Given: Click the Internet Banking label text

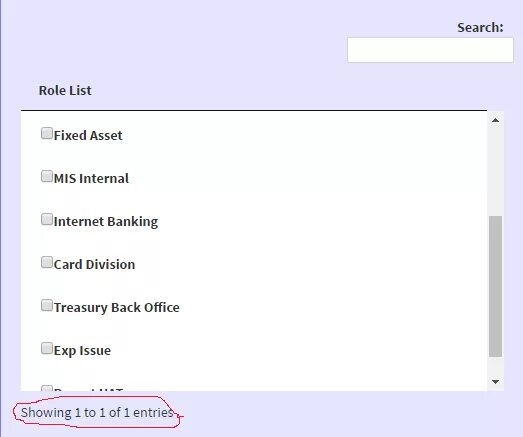Looking at the screenshot, I should tap(106, 222).
